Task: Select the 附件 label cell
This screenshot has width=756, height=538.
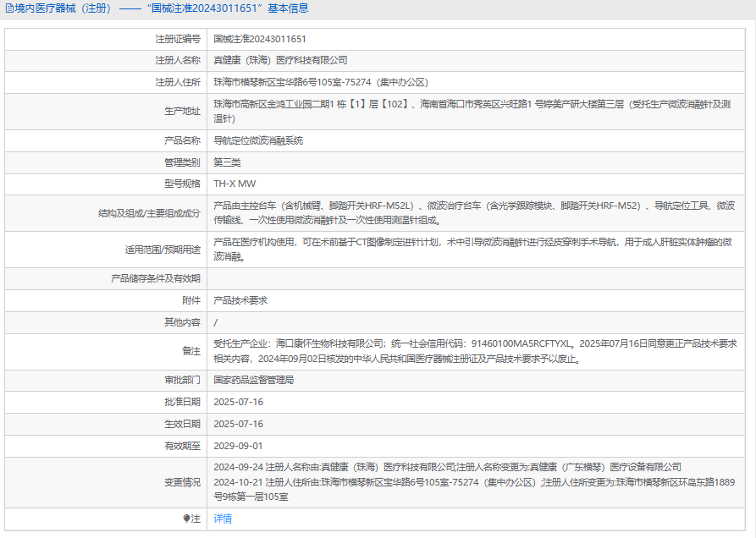Action: pos(106,300)
